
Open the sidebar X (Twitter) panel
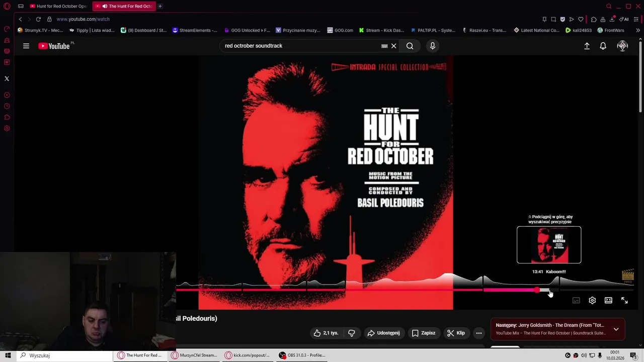[x=7, y=78]
